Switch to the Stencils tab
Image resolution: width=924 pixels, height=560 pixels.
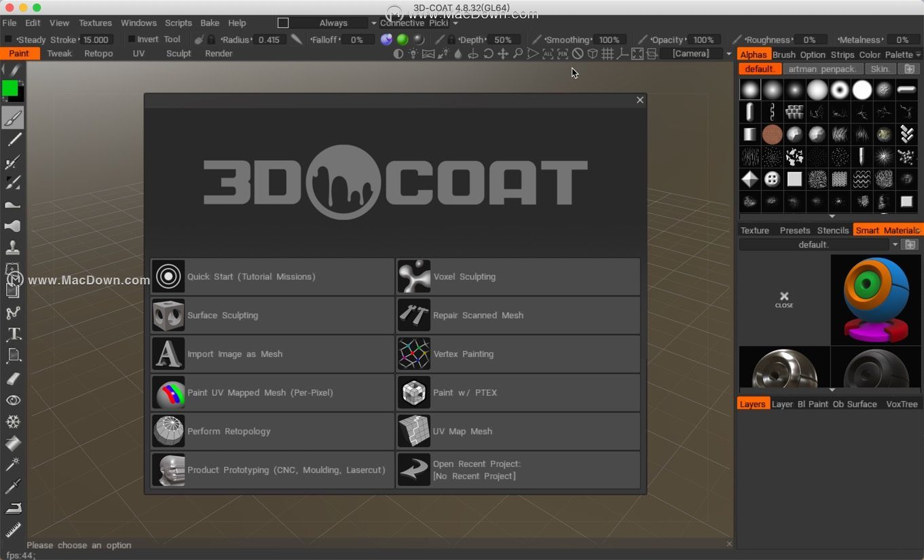(833, 230)
